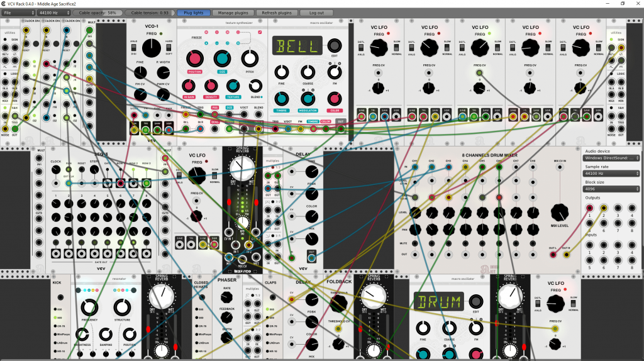644x361 pixels.
Task: Click the VCO-1 P. WIDTH knob
Action: pyautogui.click(x=163, y=73)
